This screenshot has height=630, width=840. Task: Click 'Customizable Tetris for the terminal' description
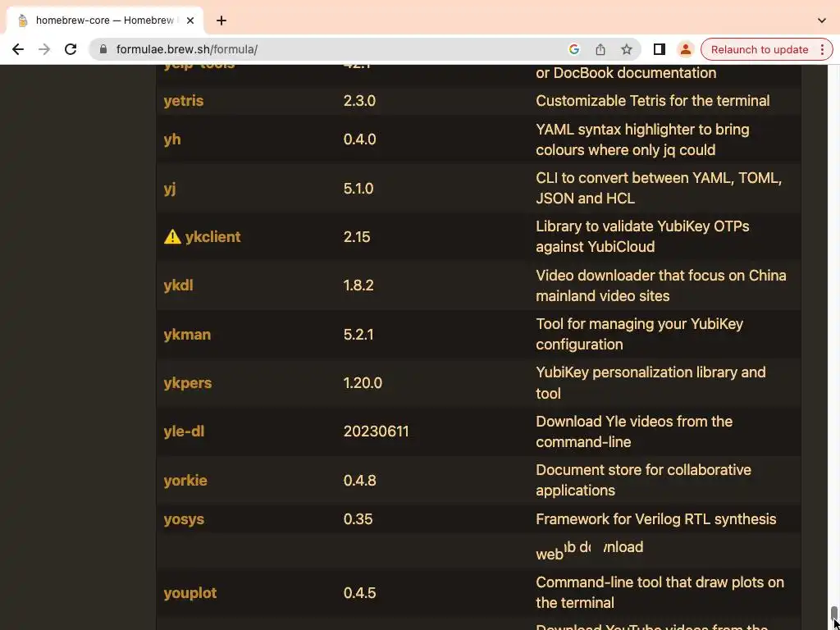[x=652, y=101]
